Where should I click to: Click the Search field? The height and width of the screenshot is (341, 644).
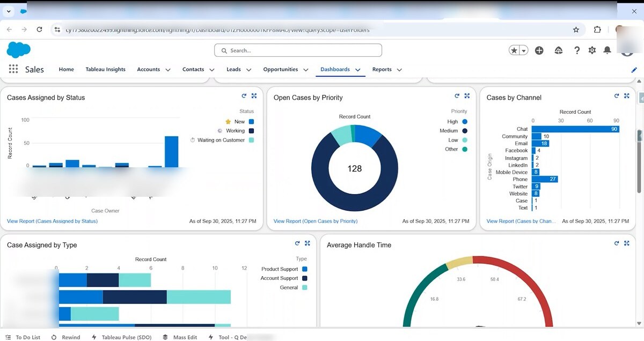[298, 50]
